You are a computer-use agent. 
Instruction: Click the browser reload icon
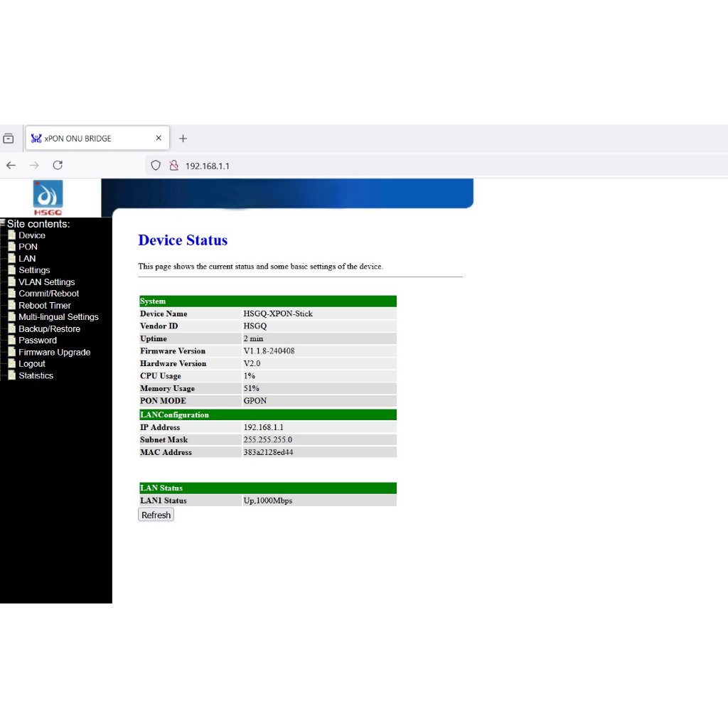pos(58,165)
